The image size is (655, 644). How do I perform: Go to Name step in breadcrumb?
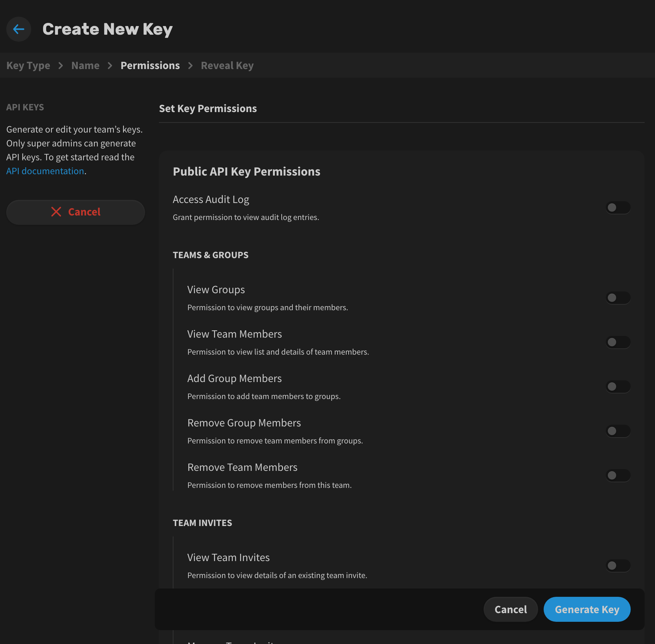coord(85,66)
